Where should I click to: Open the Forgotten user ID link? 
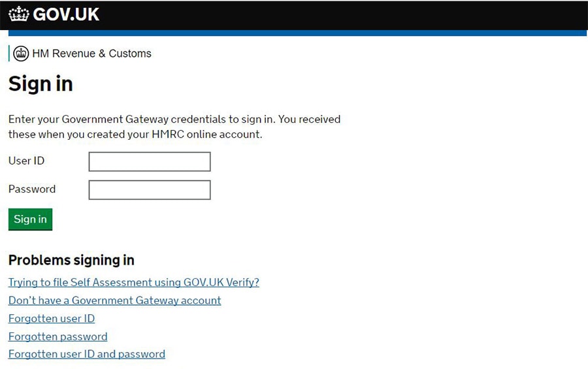click(52, 318)
